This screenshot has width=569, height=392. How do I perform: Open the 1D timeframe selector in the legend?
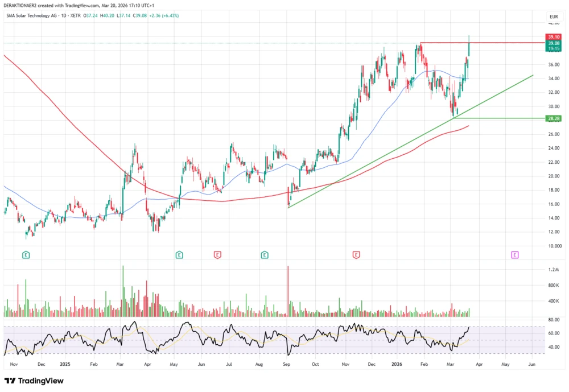click(63, 16)
